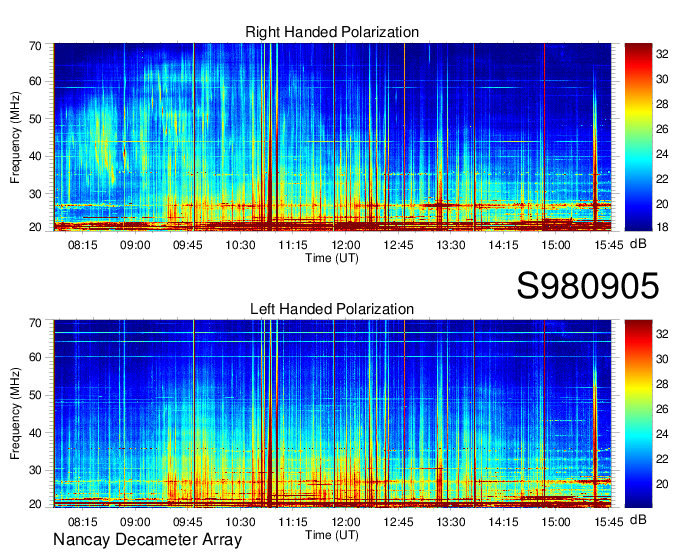Click the "50" frequency tick of the upper plot
Image resolution: width=680 pixels, height=552 pixels.
(x=35, y=119)
